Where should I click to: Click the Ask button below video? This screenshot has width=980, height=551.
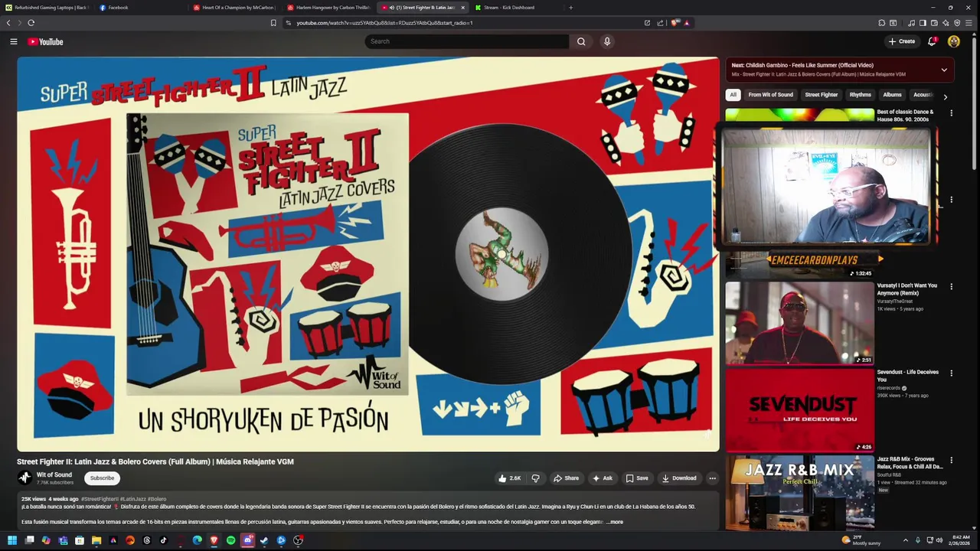click(603, 478)
